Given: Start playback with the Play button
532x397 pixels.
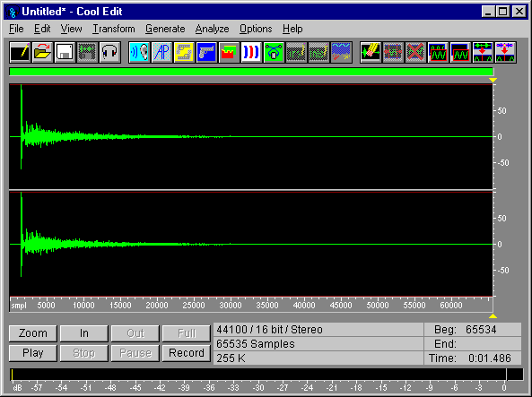Looking at the screenshot, I should [33, 353].
